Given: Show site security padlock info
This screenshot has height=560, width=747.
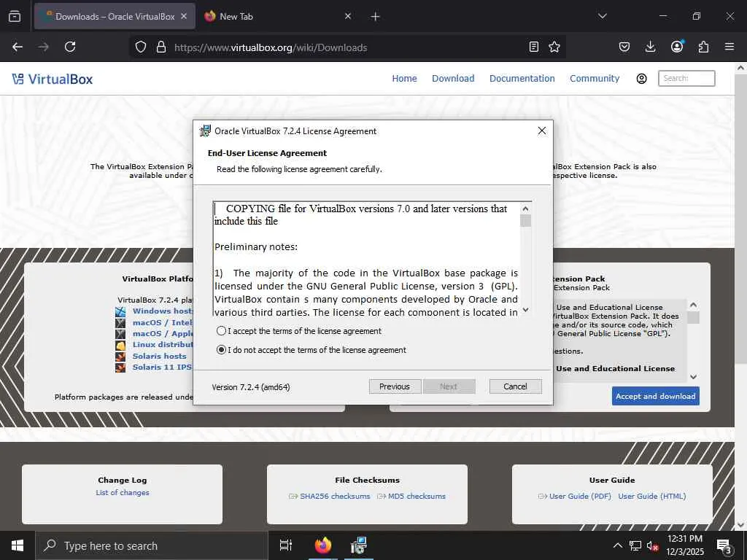Looking at the screenshot, I should [161, 47].
